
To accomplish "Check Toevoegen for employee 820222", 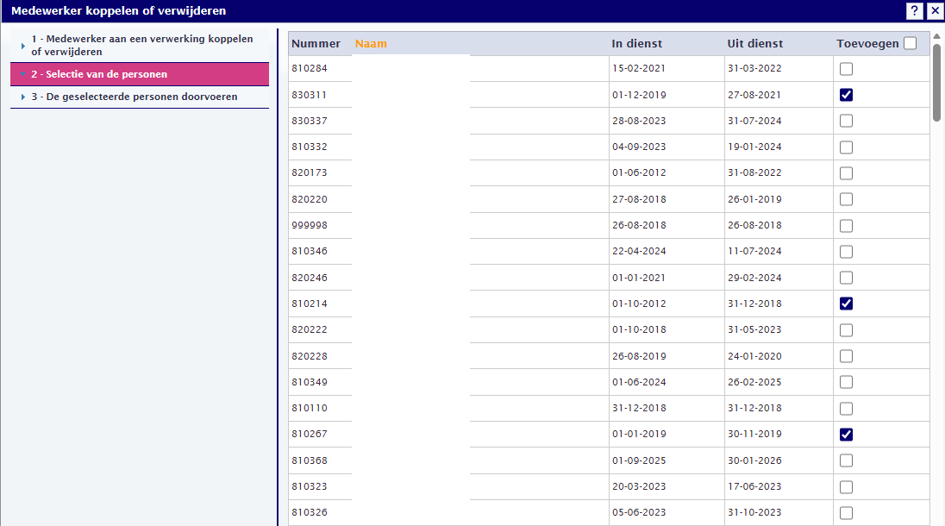I will pyautogui.click(x=846, y=330).
